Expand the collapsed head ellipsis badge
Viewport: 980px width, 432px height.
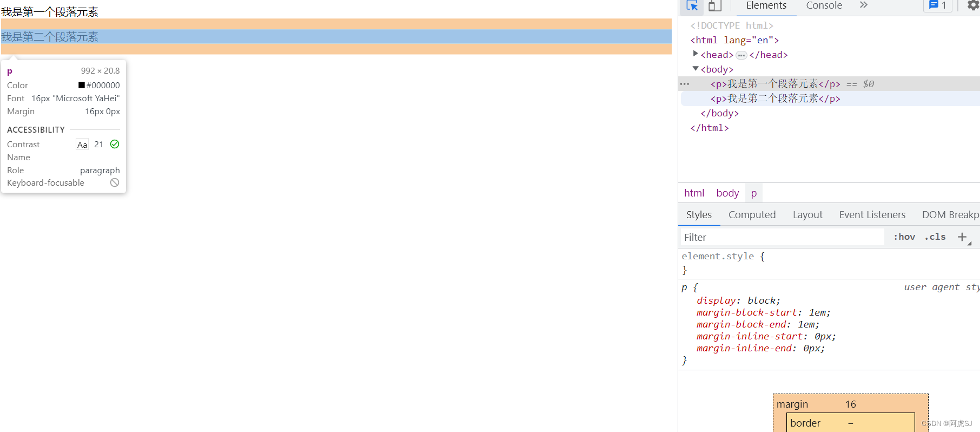(741, 55)
